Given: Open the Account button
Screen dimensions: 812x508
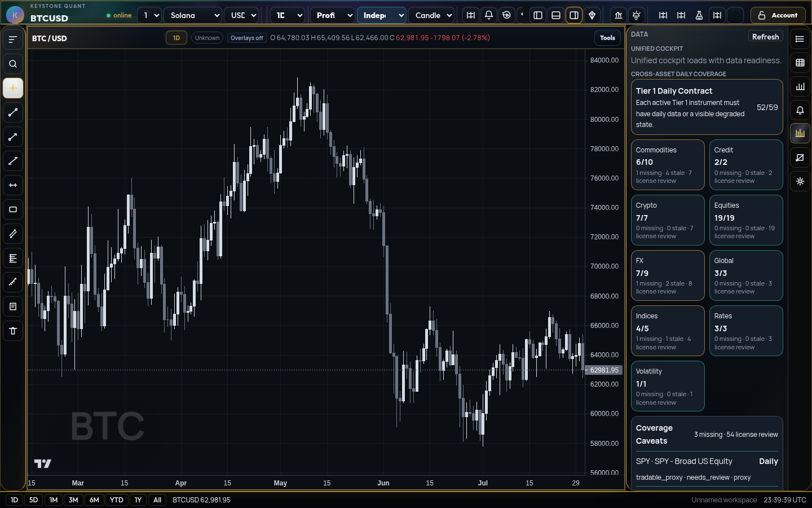Looking at the screenshot, I should click(x=778, y=15).
